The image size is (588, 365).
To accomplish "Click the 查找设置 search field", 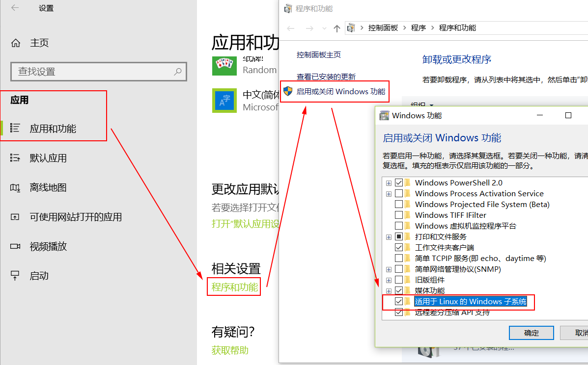I will 99,72.
